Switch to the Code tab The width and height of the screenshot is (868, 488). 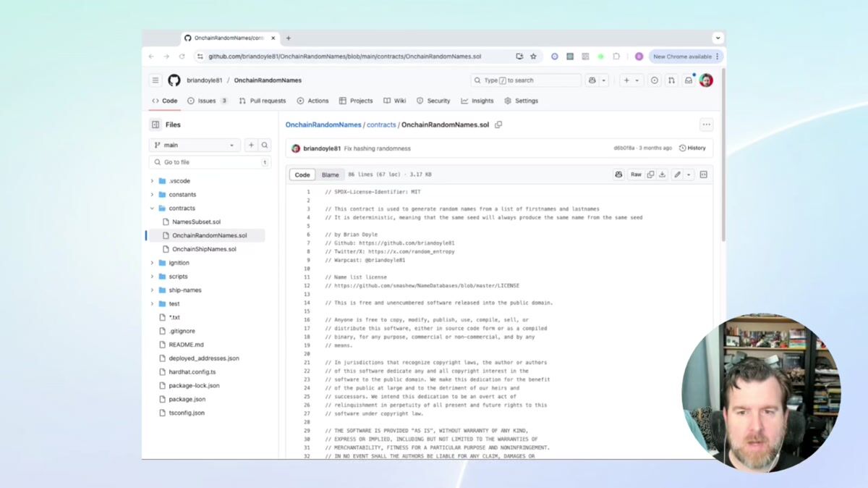[x=165, y=101]
